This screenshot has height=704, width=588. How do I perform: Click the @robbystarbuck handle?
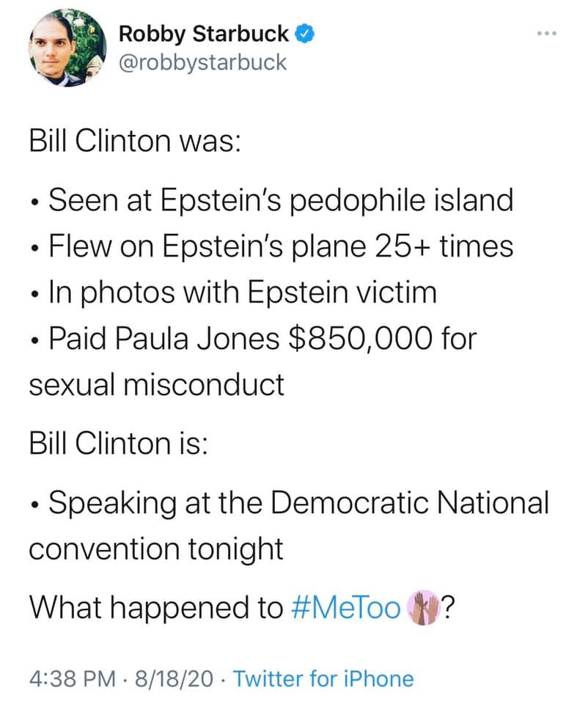click(x=202, y=62)
